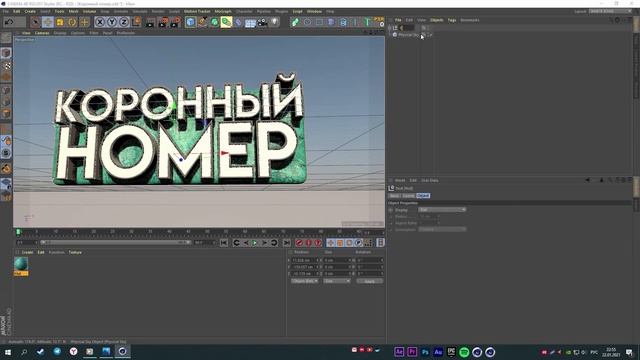Click the green playhead marker on the timeline
The width and height of the screenshot is (640, 360).
(x=18, y=232)
